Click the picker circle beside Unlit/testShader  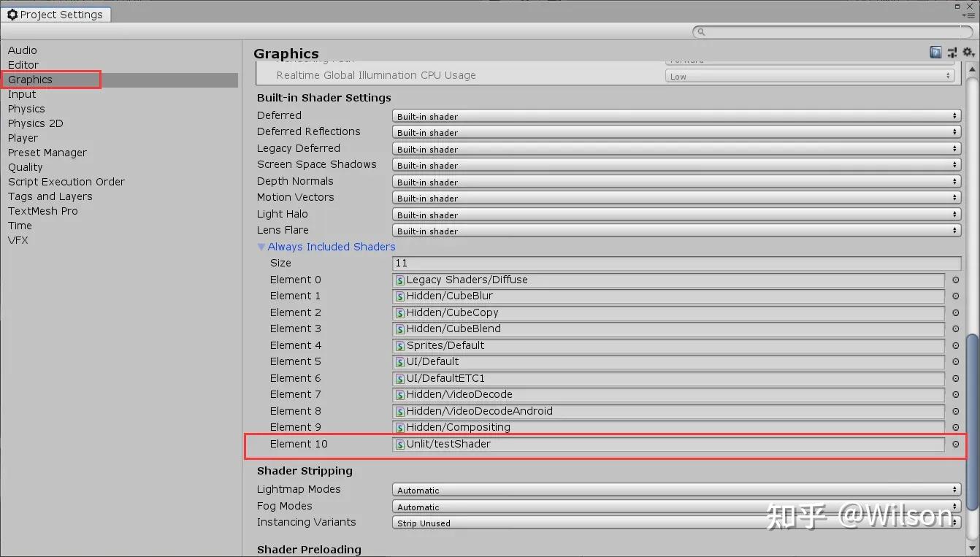[955, 444]
